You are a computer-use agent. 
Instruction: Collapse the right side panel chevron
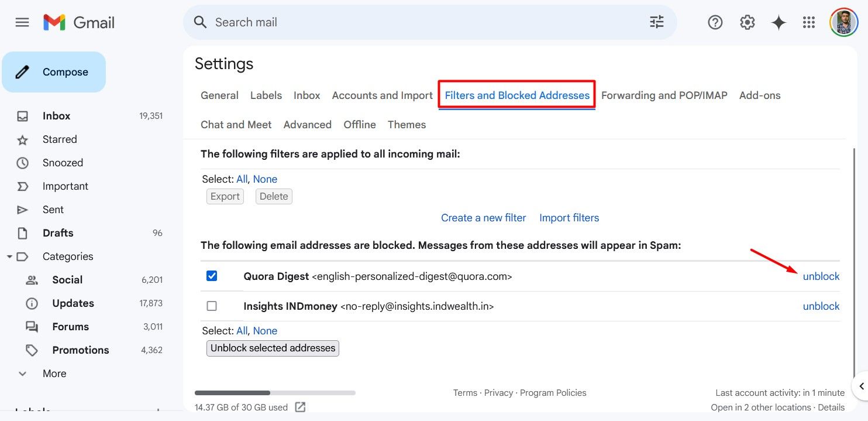coord(862,386)
